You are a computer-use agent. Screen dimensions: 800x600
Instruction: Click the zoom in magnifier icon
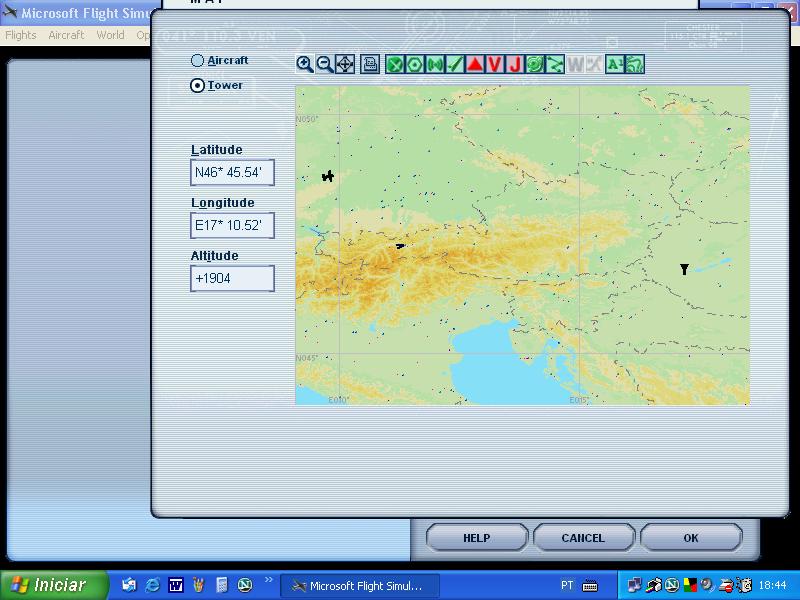(305, 64)
